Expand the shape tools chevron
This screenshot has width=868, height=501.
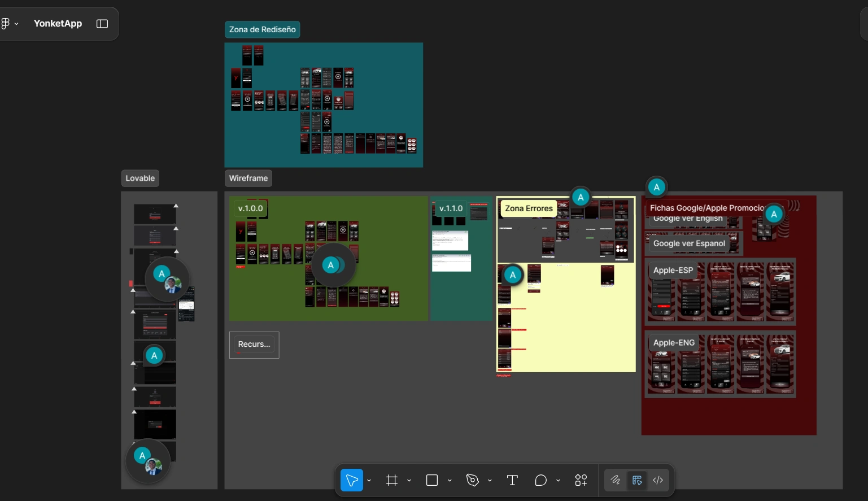point(450,481)
